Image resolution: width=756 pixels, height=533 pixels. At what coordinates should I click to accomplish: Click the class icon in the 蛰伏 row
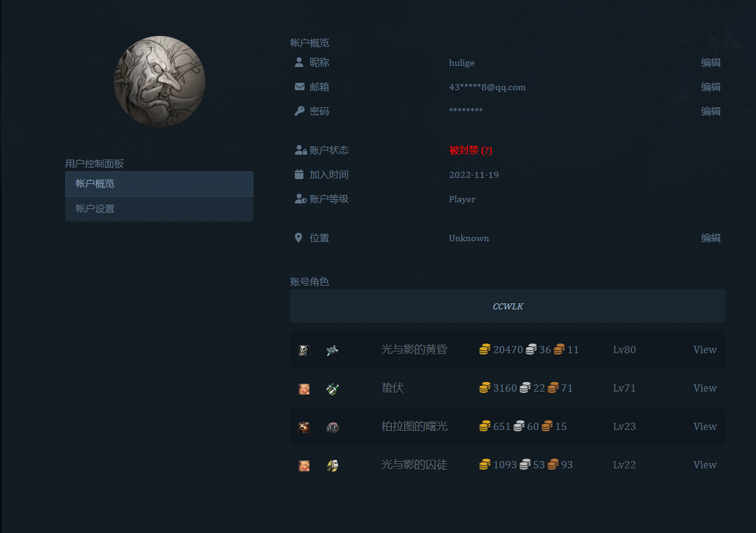[332, 389]
